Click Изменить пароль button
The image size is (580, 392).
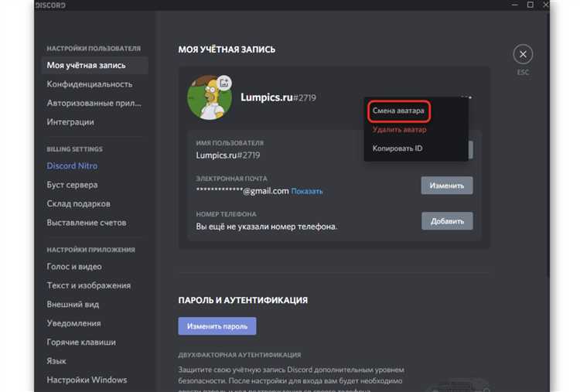[217, 326]
